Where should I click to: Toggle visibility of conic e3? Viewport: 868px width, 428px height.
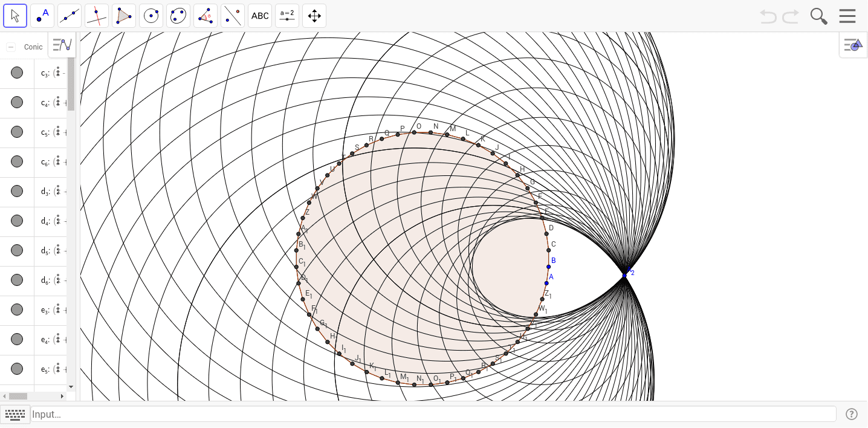coord(17,310)
